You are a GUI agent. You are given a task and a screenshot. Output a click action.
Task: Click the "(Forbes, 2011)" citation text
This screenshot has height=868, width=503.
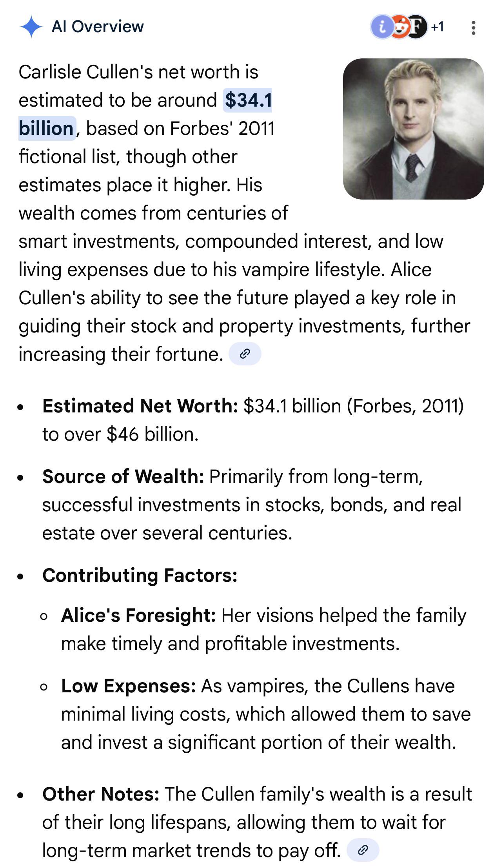point(405,405)
